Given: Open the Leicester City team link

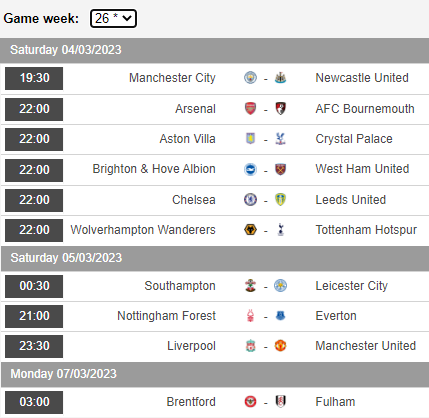Looking at the screenshot, I should click(352, 286).
